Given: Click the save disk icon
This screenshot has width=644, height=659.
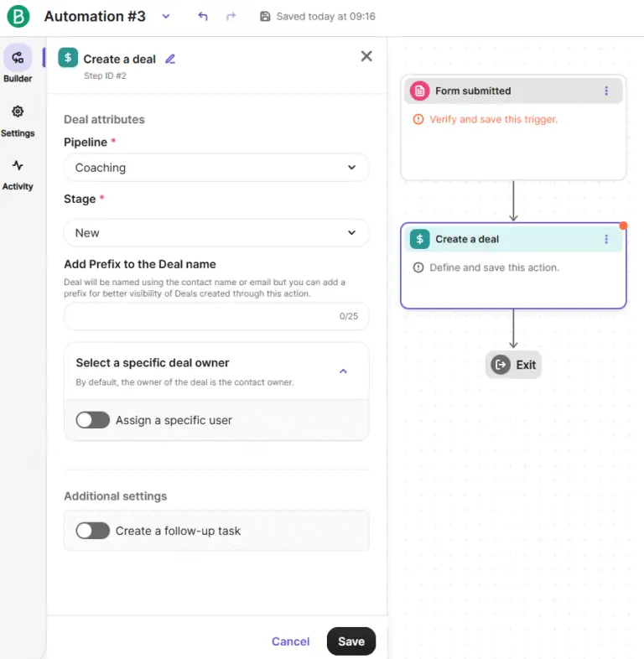Looking at the screenshot, I should click(265, 17).
